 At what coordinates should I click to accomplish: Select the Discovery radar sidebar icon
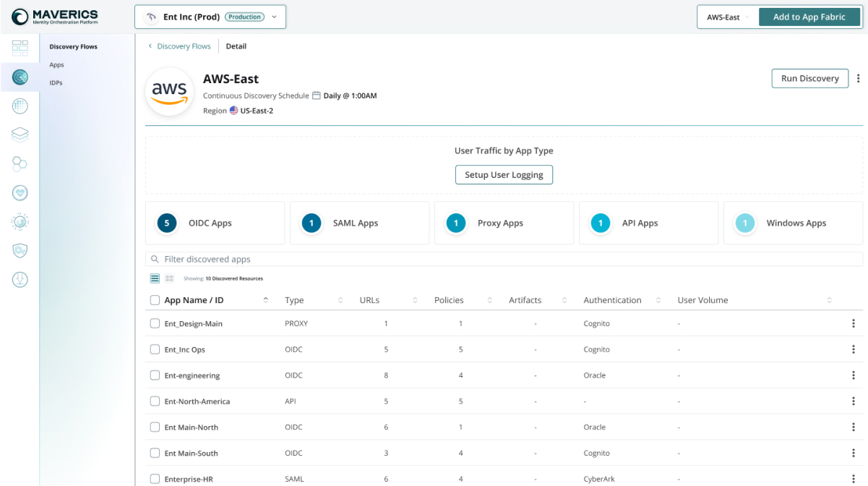point(20,76)
